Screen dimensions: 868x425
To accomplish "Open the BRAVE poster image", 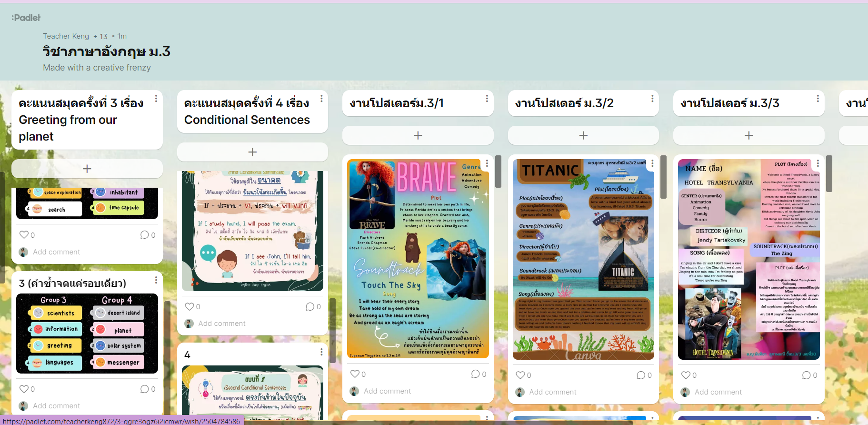I will point(418,259).
